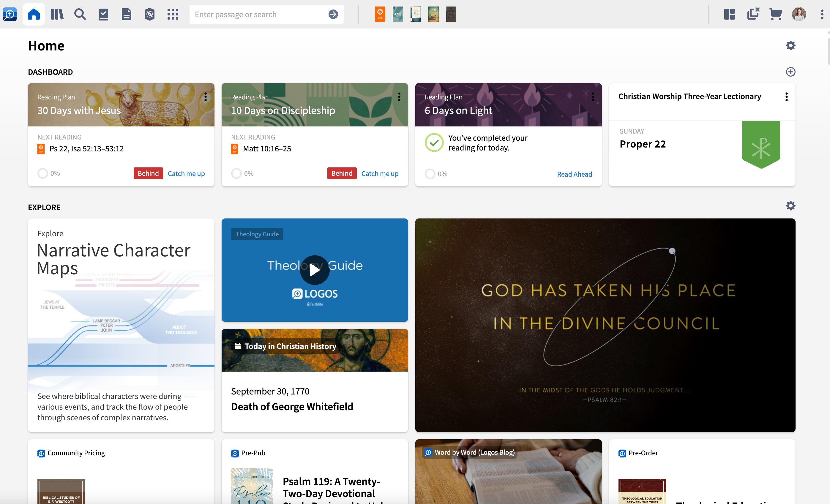This screenshot has width=830, height=504.
Task: Open Dashboard settings gear
Action: (x=791, y=45)
